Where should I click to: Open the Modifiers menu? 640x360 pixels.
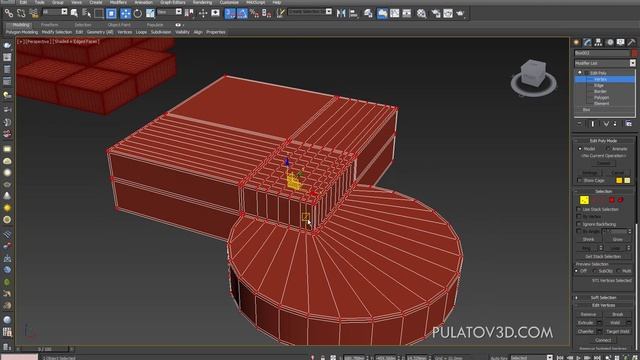point(118,2)
